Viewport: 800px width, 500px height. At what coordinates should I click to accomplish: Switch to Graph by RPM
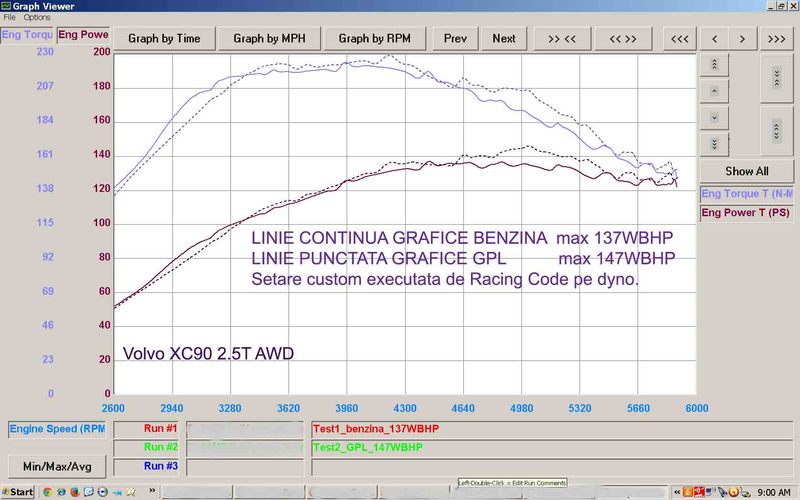pos(374,39)
